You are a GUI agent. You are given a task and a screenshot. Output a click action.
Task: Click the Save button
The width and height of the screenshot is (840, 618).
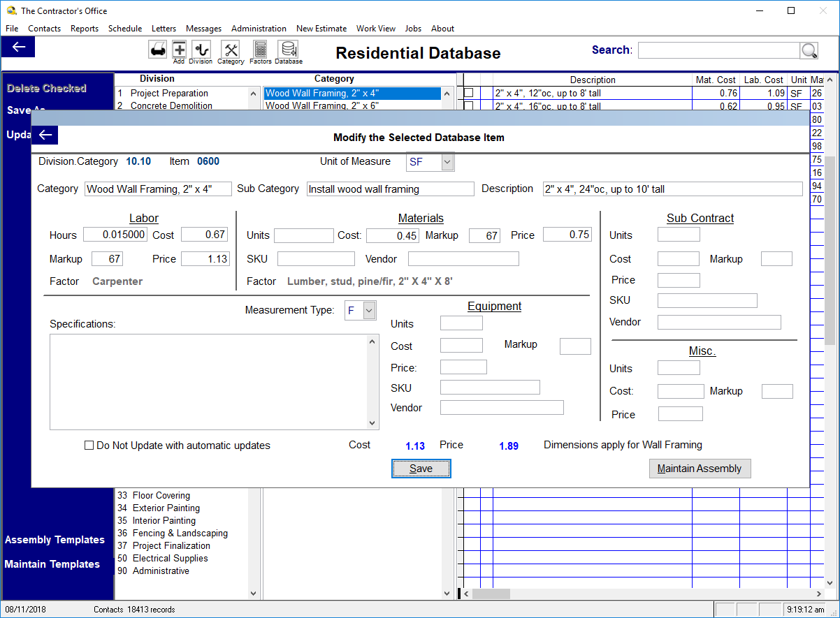pos(421,469)
